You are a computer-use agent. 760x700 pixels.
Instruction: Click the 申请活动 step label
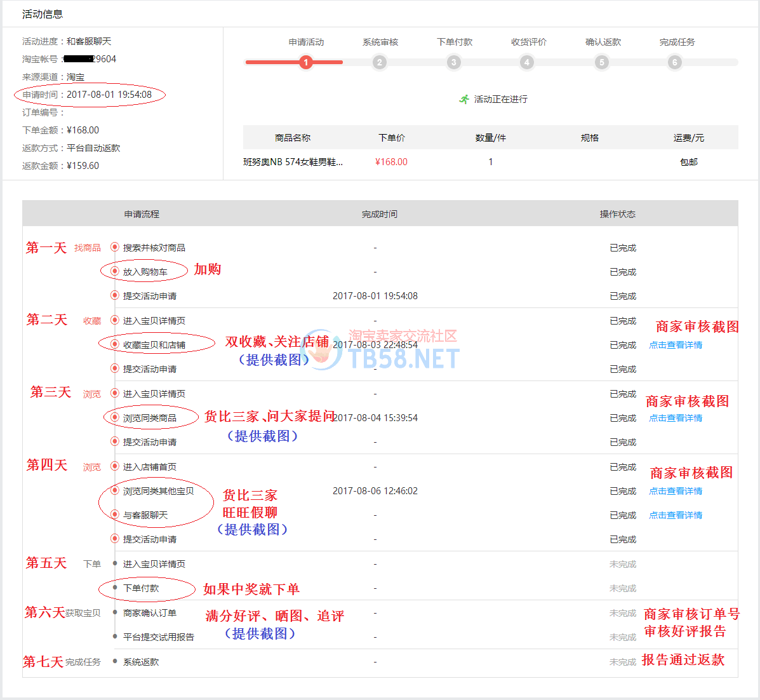click(x=306, y=42)
